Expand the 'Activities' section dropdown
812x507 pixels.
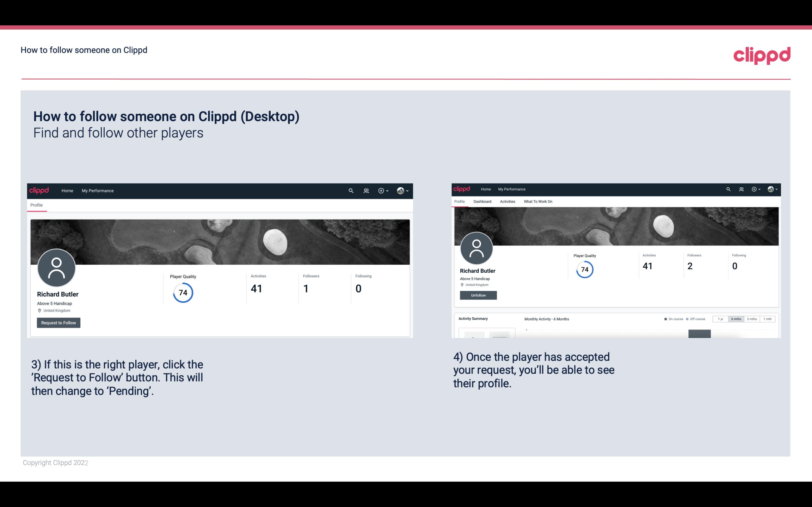(x=507, y=202)
